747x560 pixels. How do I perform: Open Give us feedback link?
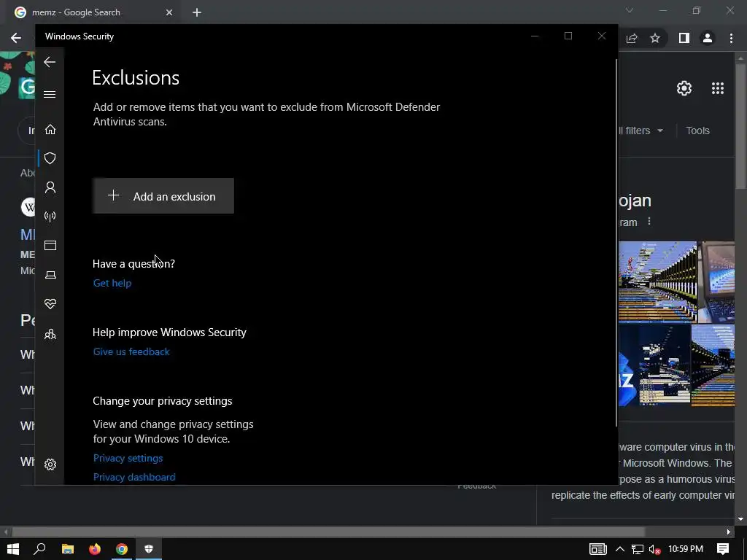point(131,351)
